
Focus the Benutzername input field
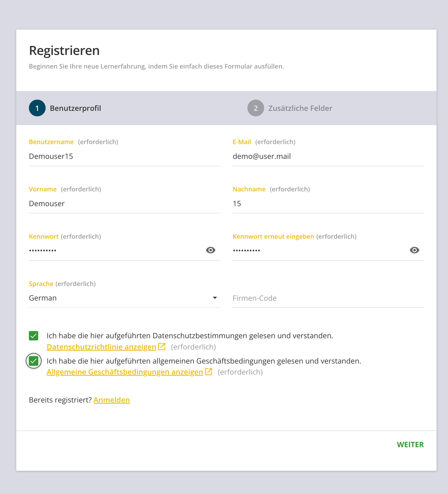pyautogui.click(x=124, y=156)
